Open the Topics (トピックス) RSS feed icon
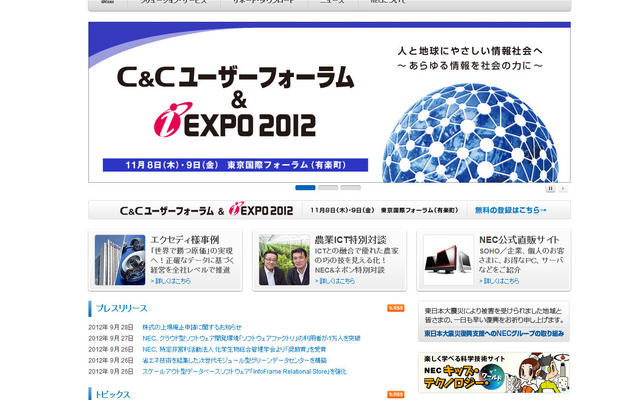The height and width of the screenshot is (400, 640). click(396, 394)
